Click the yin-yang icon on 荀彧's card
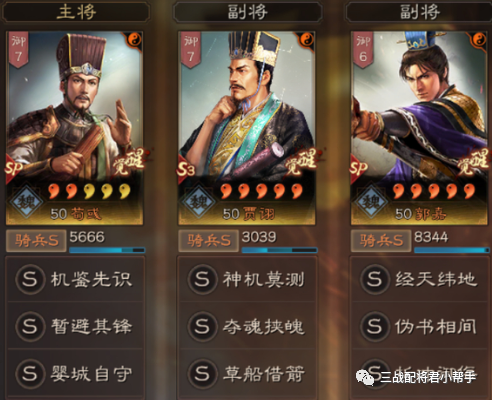Image resolution: width=492 pixels, height=400 pixels. click(x=134, y=41)
